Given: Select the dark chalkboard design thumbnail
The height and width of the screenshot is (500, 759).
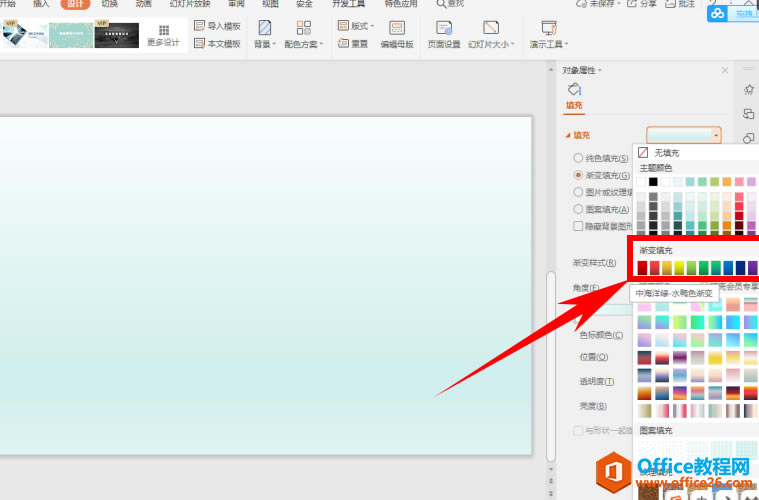Looking at the screenshot, I should coord(117,34).
